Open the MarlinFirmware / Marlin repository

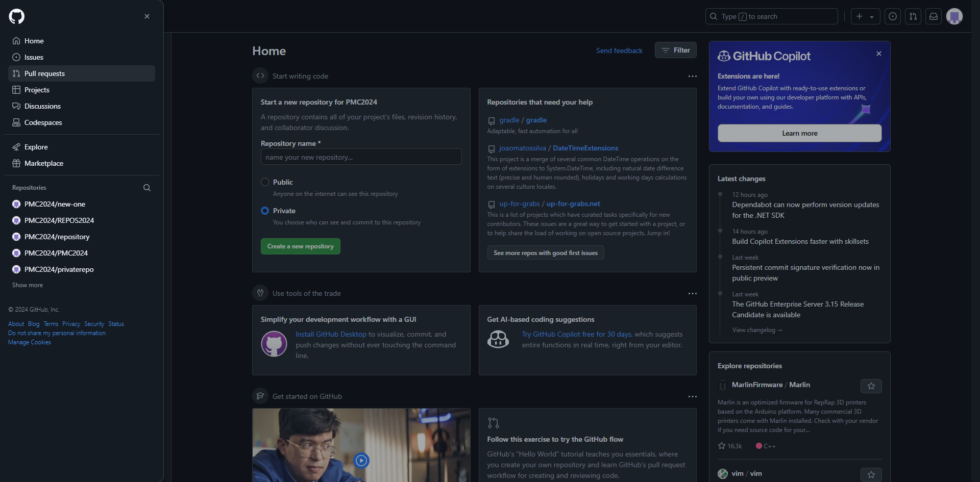point(771,385)
